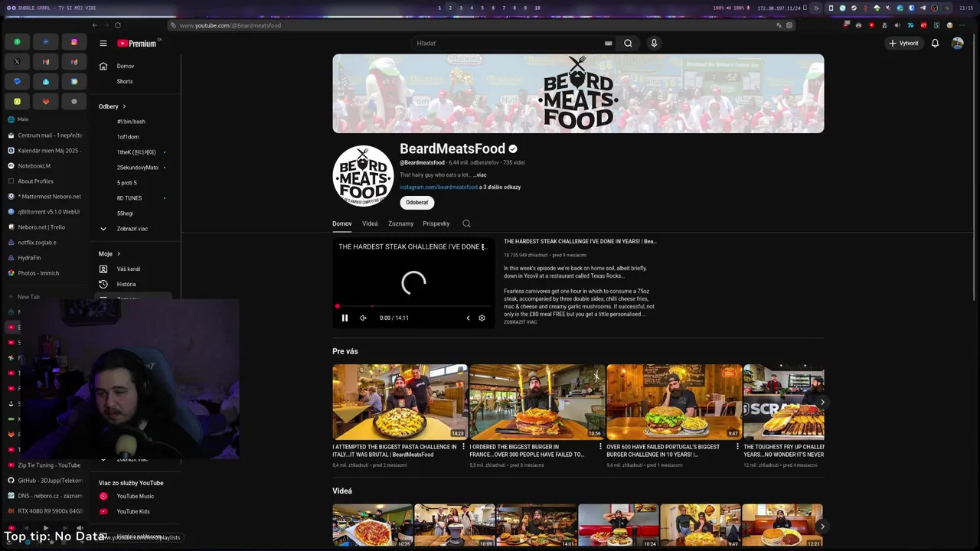The image size is (980, 551).
Task: Expand the Moje section arrow
Action: [x=119, y=253]
